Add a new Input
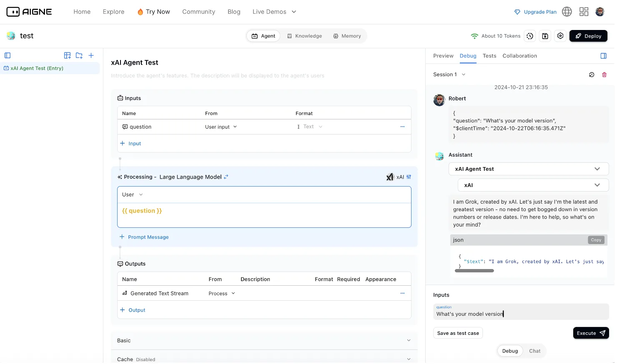617x364 pixels. (130, 143)
